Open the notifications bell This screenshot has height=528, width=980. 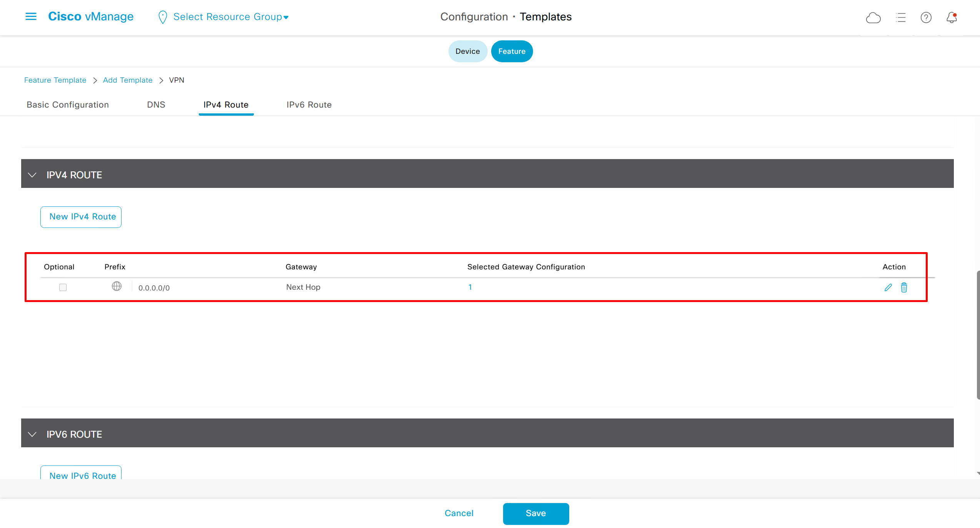point(952,18)
